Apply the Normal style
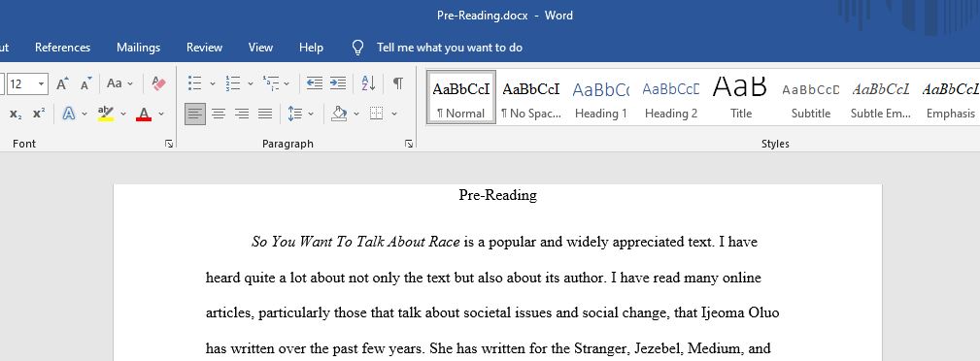Screen dimensions: 980x361 click(x=461, y=97)
